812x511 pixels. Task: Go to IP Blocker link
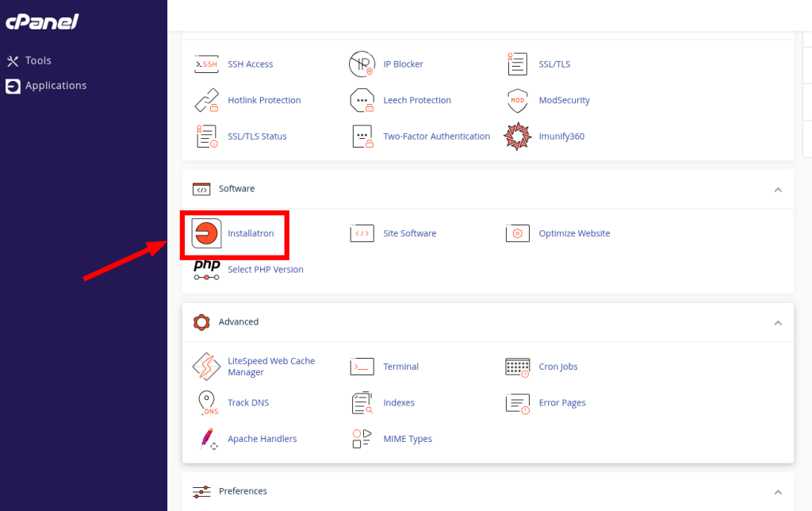click(x=403, y=64)
